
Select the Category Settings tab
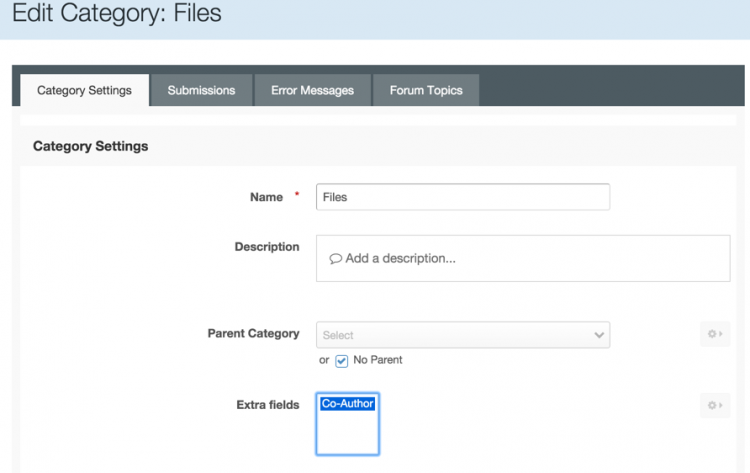(84, 90)
